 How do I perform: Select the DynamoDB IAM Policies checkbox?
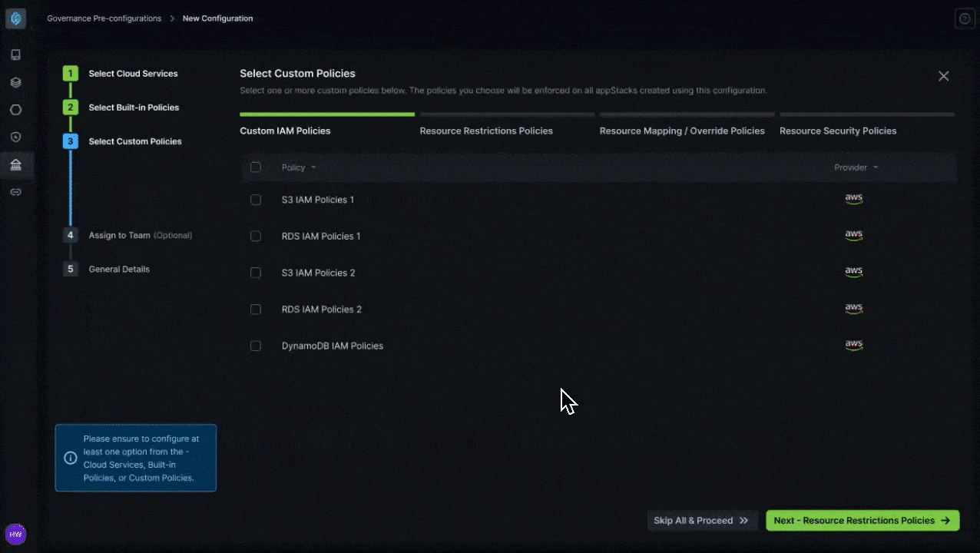[x=255, y=346]
